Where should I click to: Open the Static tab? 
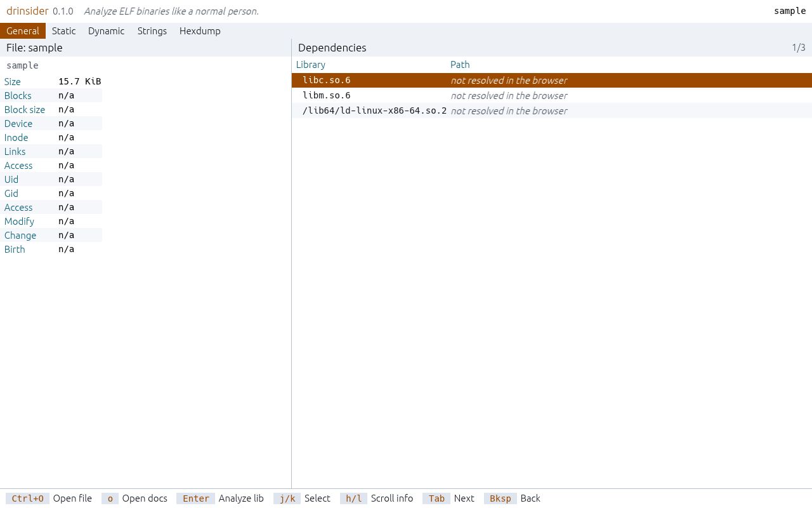click(63, 31)
